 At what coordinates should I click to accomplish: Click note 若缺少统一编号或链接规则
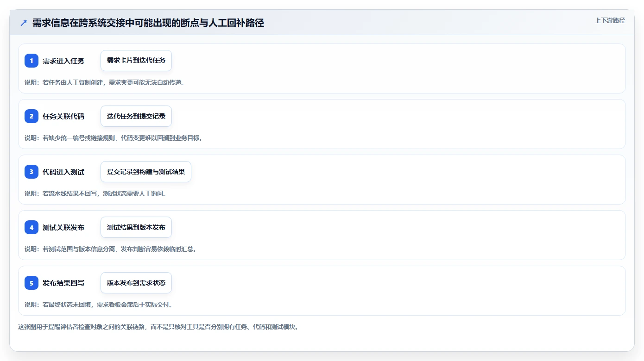114,138
